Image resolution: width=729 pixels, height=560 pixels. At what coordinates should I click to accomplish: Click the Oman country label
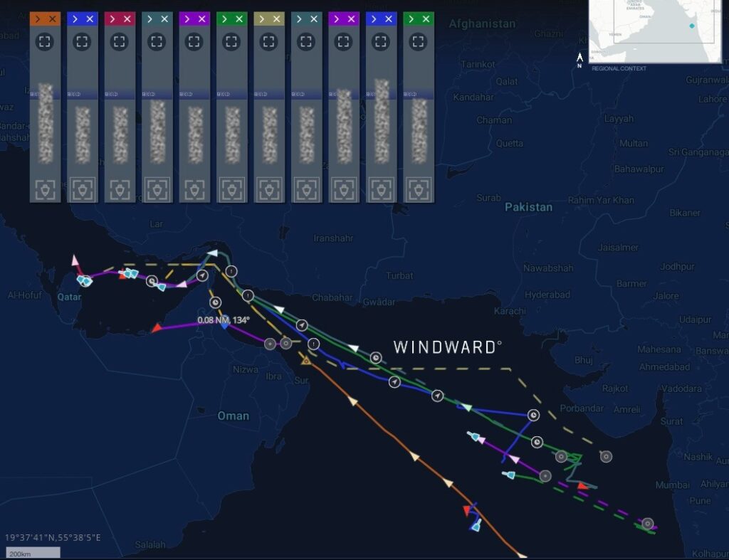[x=234, y=416]
